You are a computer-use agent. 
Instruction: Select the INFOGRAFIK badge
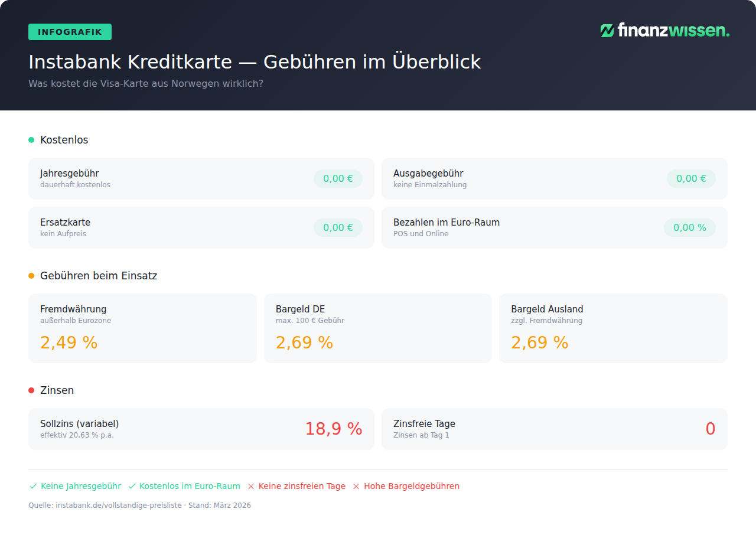pyautogui.click(x=70, y=32)
